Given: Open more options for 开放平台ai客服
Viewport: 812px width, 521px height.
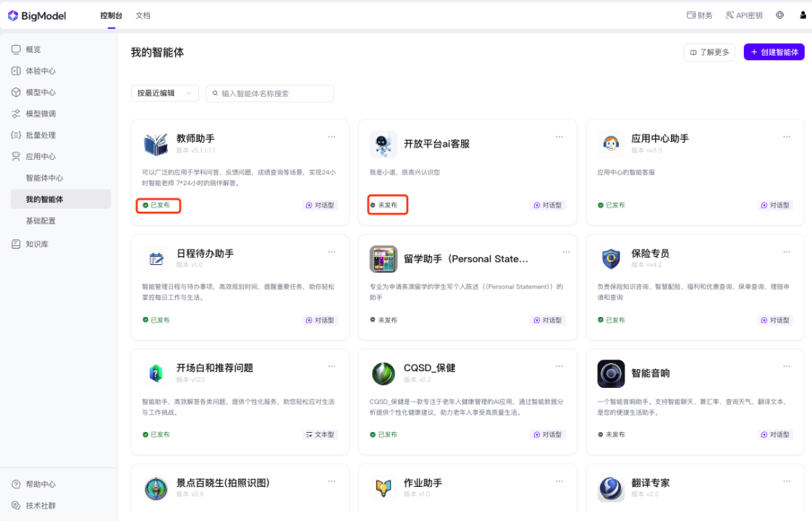Looking at the screenshot, I should click(x=559, y=137).
